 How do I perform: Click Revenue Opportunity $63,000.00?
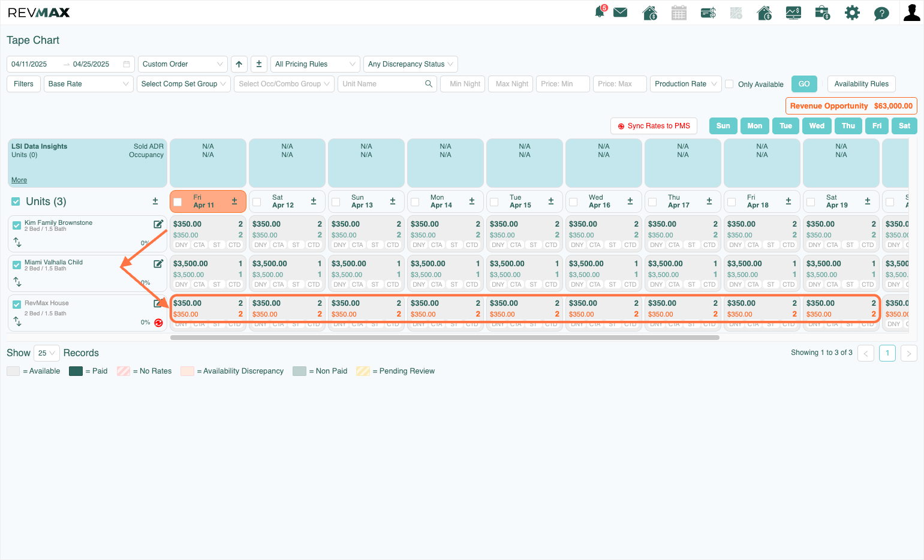(x=851, y=106)
